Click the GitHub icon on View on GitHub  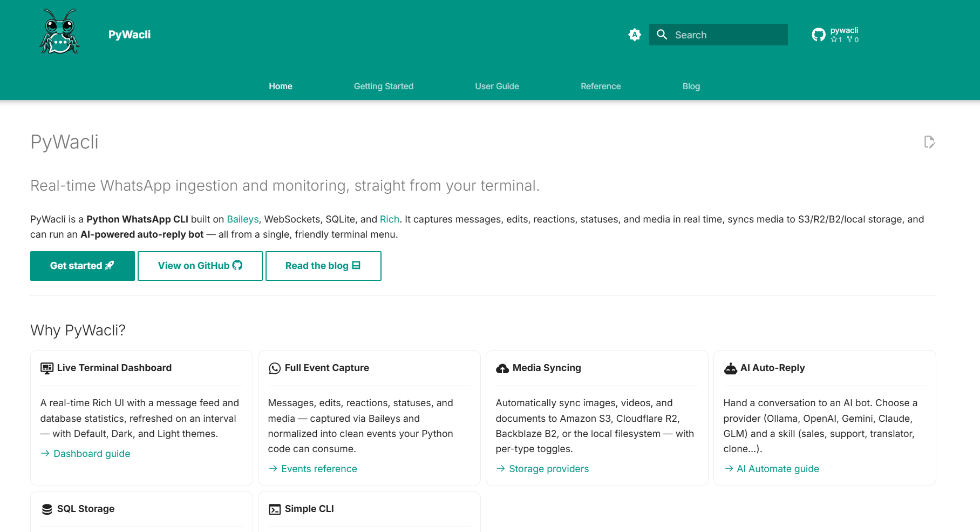[237, 265]
